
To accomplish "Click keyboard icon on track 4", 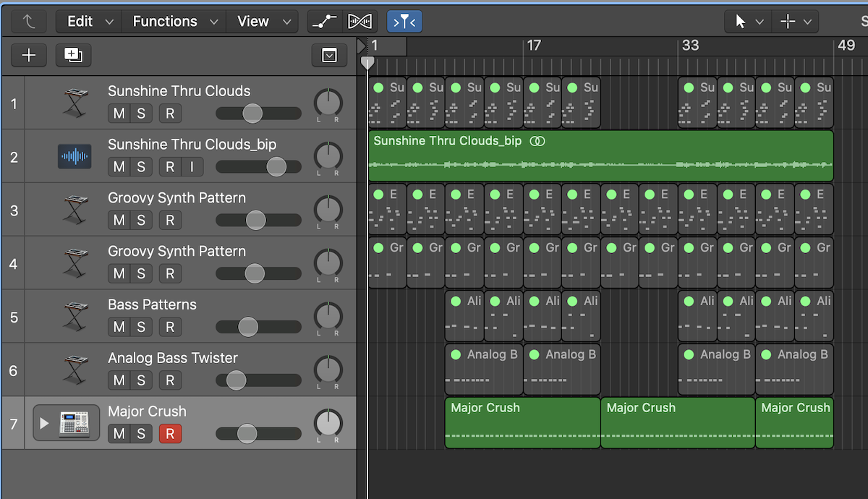I will (75, 263).
